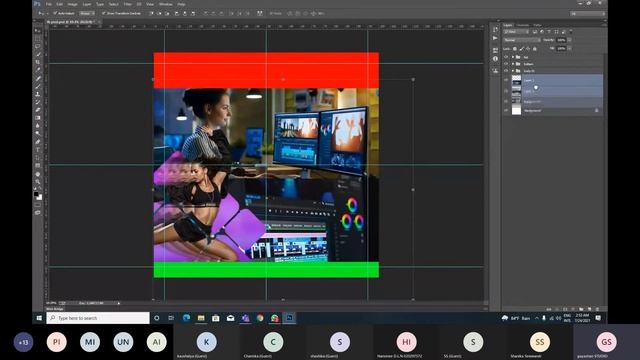Image resolution: width=640 pixels, height=360 pixels.
Task: Click the Info panel icon in dock
Action: click(x=495, y=59)
